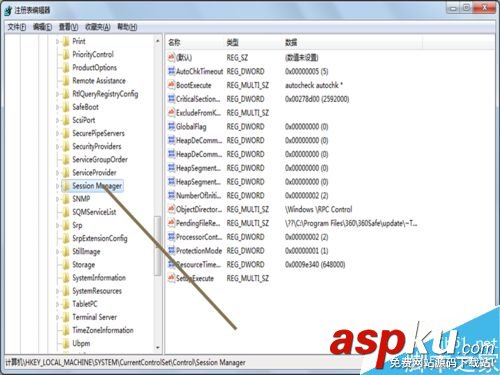Click the ExcludeFromK... value icon
Viewport: 500px width, 375px height.
171,113
